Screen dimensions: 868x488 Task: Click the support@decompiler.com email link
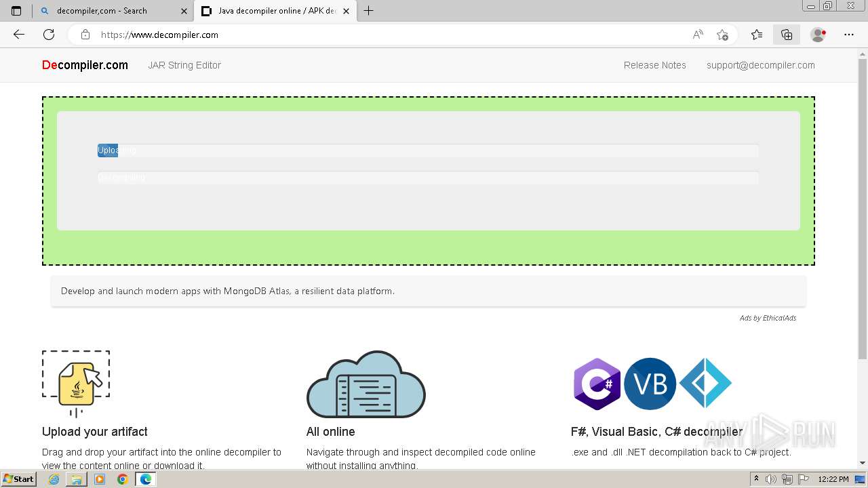pyautogui.click(x=761, y=65)
